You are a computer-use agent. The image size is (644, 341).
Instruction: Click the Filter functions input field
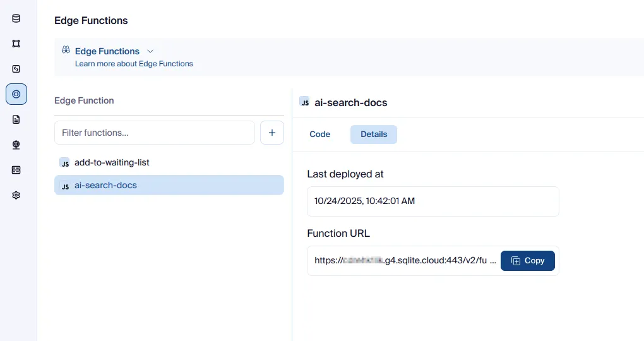point(155,133)
